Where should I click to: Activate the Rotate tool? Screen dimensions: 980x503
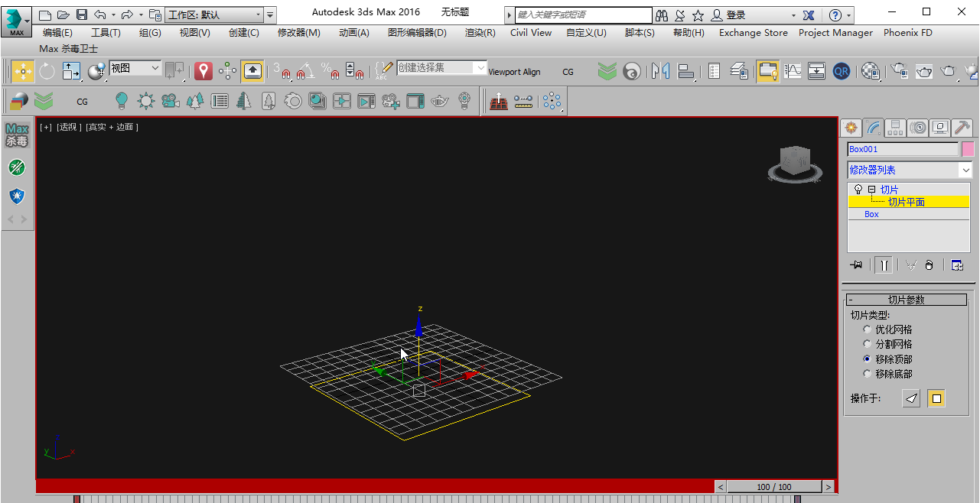pos(47,71)
